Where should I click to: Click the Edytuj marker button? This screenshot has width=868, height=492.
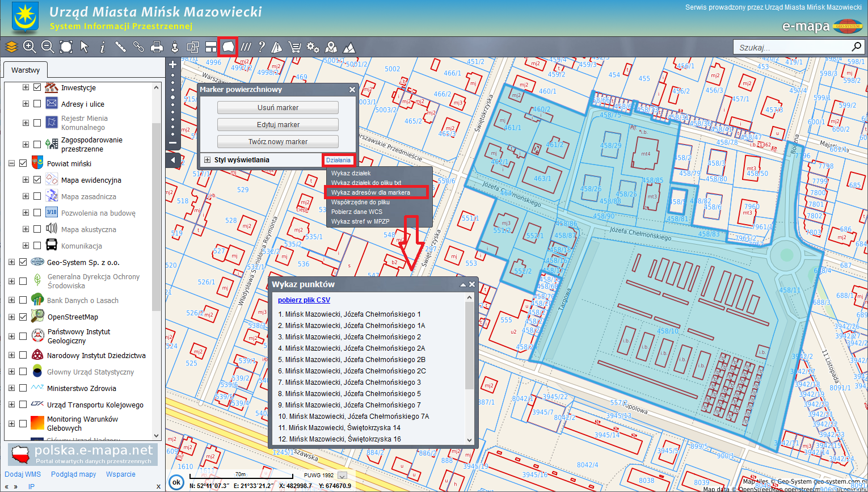[278, 125]
